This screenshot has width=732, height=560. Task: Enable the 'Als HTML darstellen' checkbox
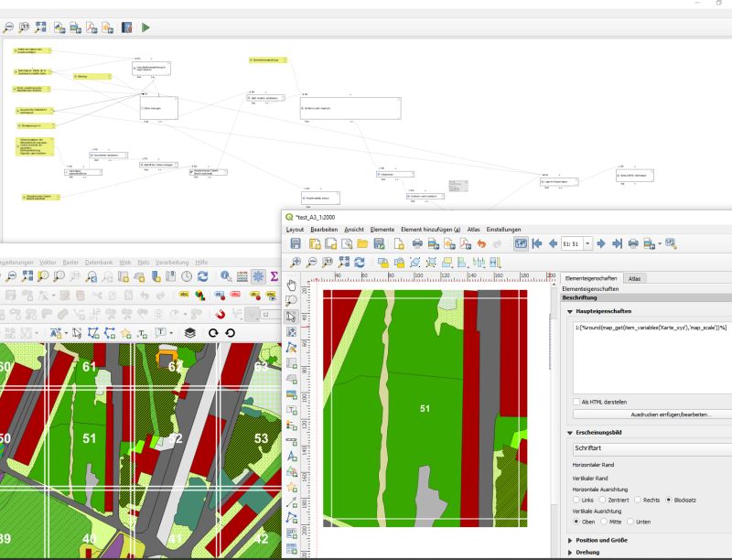pos(576,401)
